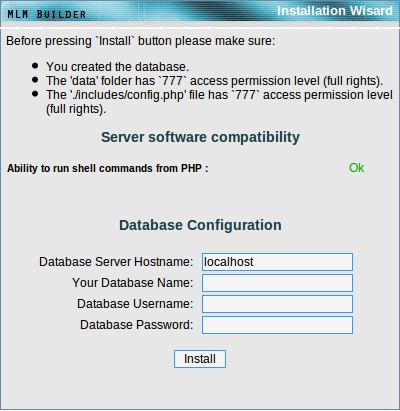The height and width of the screenshot is (411, 400).
Task: Select the Your Database Name input
Action: [277, 283]
